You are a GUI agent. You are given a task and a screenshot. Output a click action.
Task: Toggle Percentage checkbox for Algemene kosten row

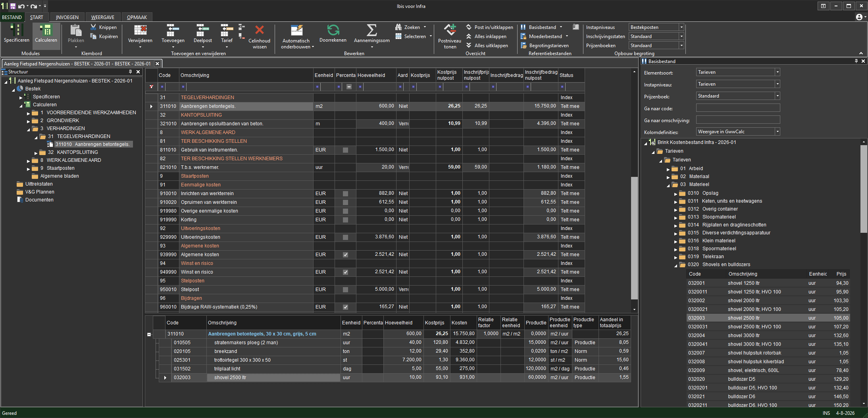345,255
